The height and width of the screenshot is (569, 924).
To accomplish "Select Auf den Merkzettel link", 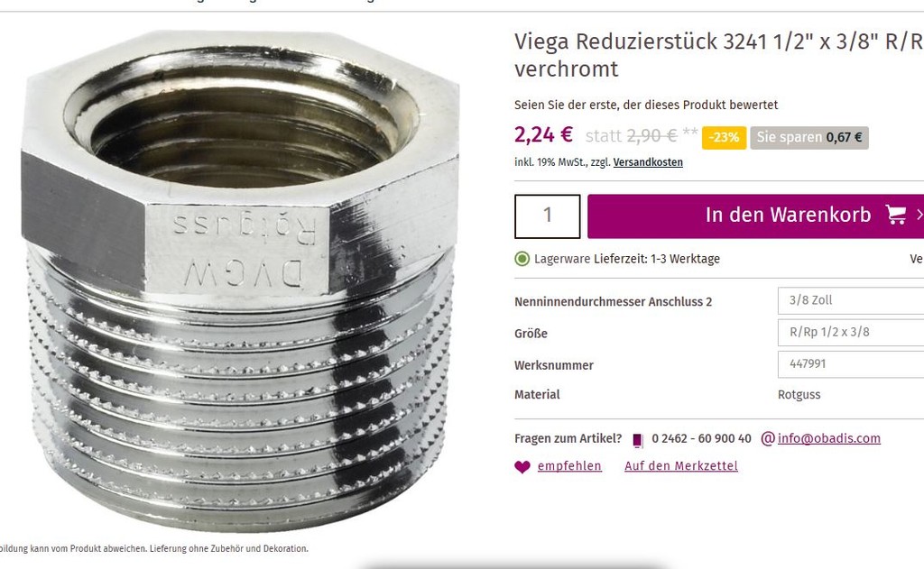I will click(681, 466).
